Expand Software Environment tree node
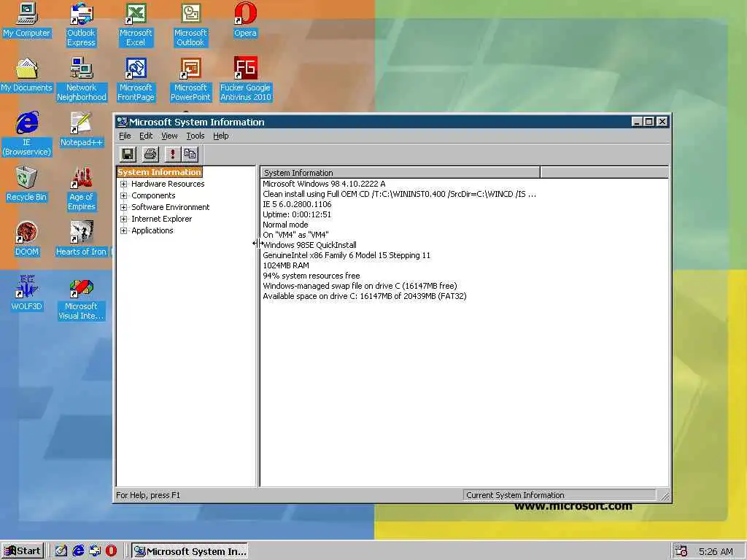 (123, 207)
